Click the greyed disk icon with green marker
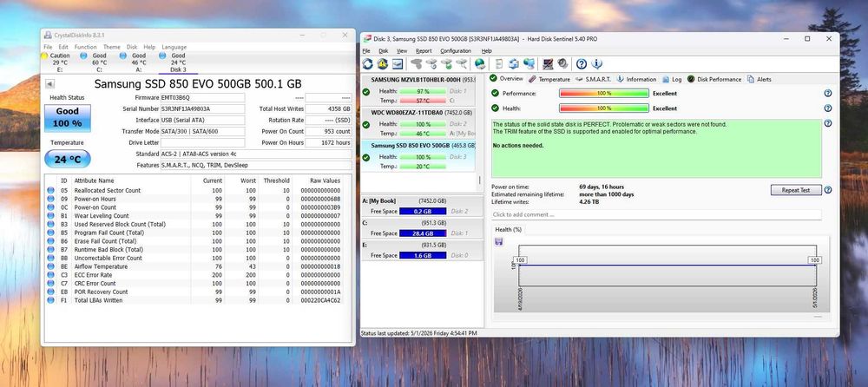The width and height of the screenshot is (868, 387). [446, 63]
